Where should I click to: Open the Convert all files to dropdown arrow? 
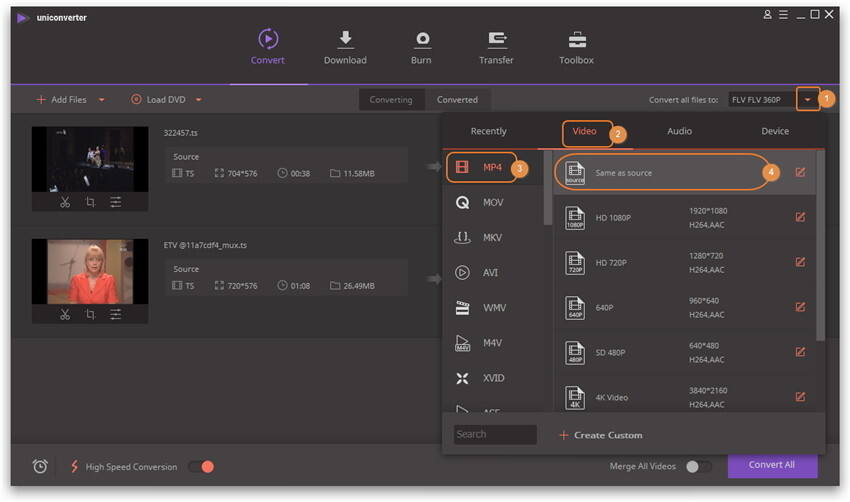tap(808, 100)
